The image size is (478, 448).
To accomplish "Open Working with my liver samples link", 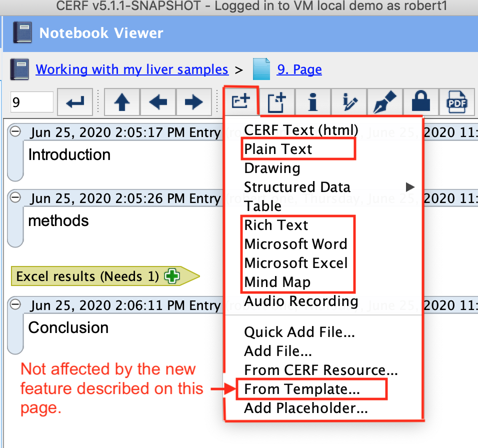I will (x=132, y=69).
